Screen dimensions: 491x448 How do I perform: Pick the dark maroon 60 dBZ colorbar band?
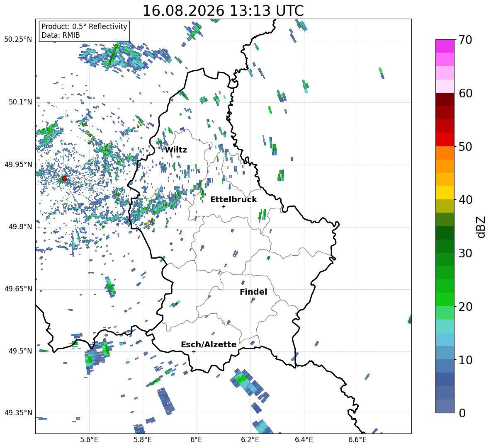tap(445, 99)
